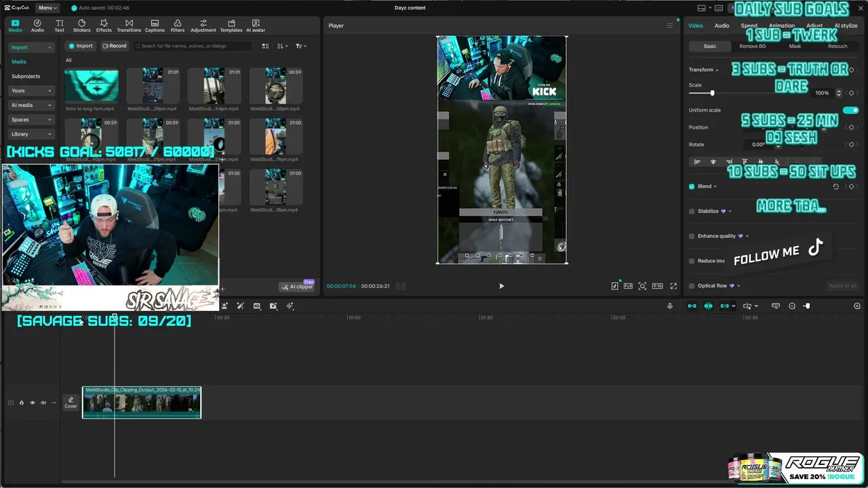
Task: Switch media bin to grid view icon
Action: 265,46
